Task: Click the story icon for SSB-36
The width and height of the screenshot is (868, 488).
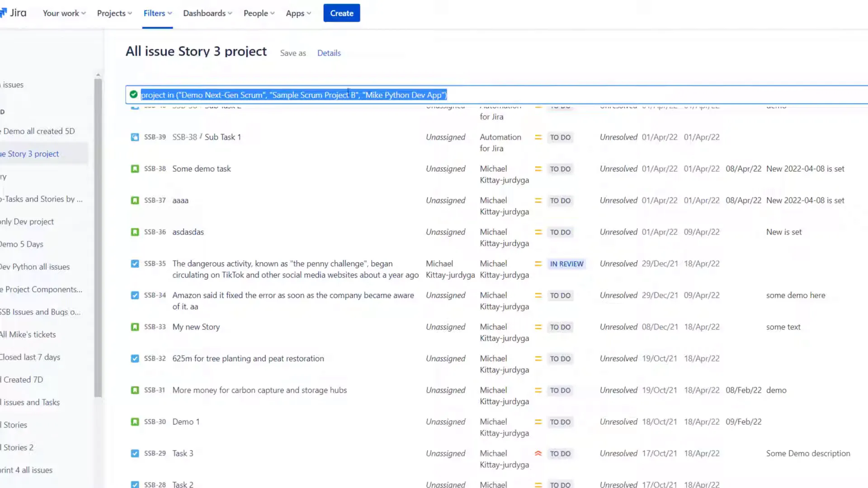Action: pyautogui.click(x=135, y=232)
